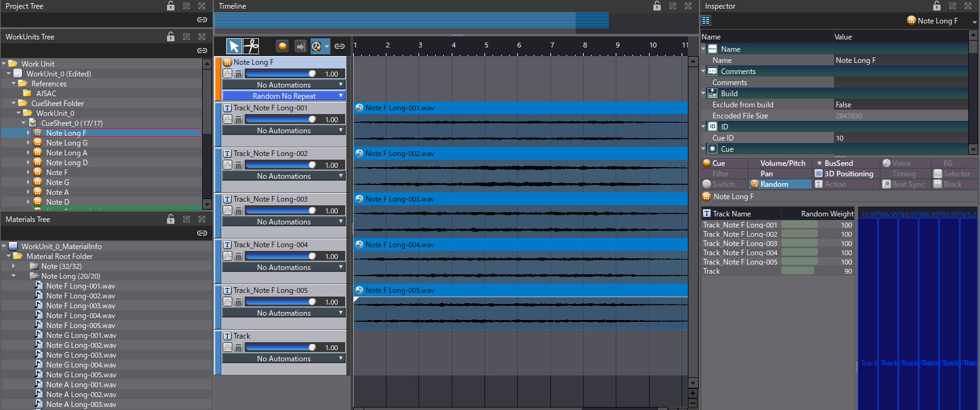The width and height of the screenshot is (980, 410).
Task: Open the Volume/Pitch tab
Action: tap(780, 163)
